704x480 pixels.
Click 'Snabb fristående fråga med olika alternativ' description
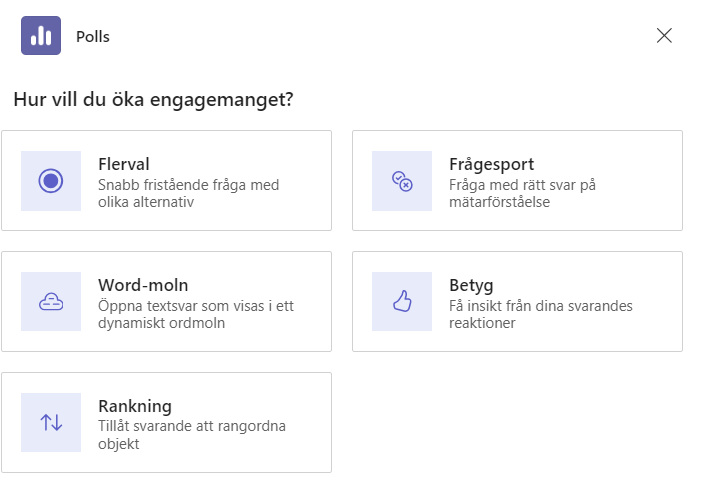[x=189, y=194]
